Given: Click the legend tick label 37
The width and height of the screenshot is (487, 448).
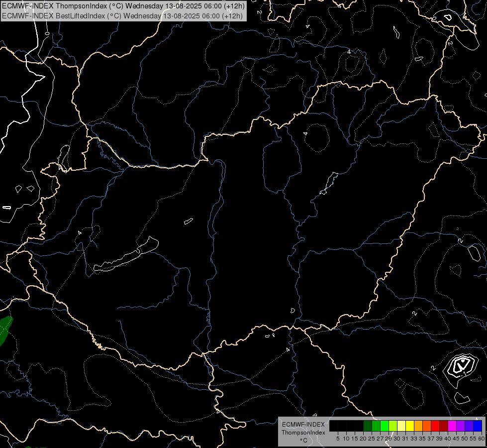Looking at the screenshot, I should coord(431,439).
